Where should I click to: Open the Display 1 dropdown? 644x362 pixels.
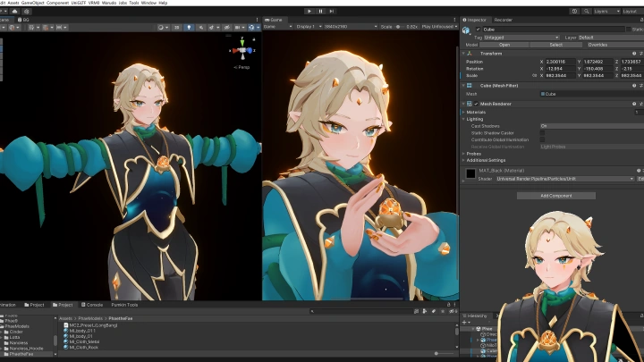click(309, 27)
